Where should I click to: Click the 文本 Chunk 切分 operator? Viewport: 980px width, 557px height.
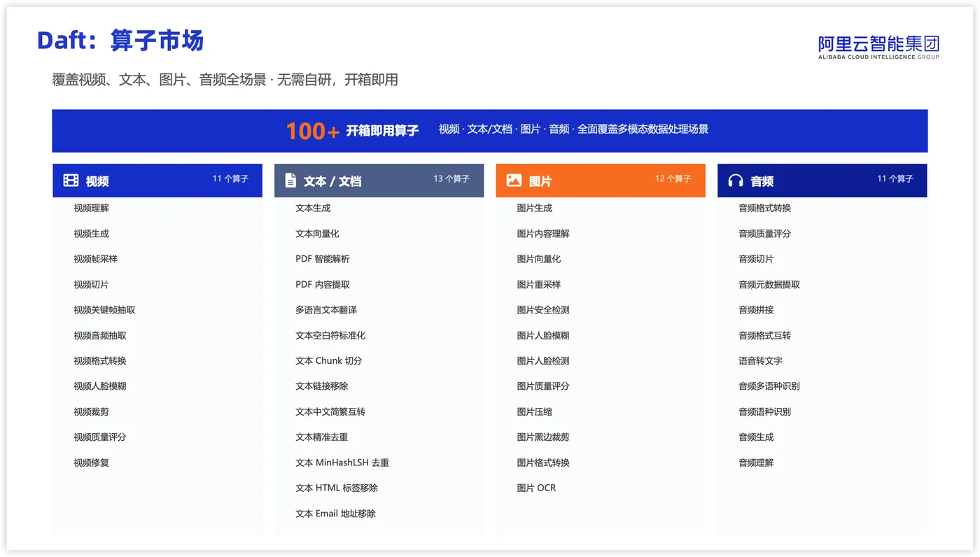329,361
